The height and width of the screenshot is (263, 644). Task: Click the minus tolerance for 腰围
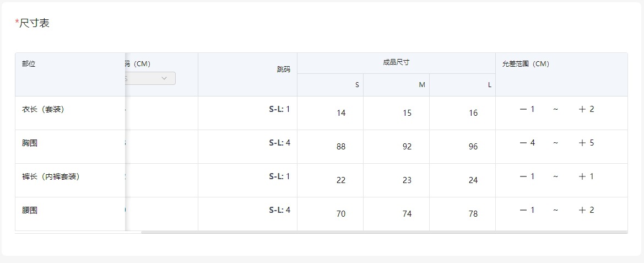click(x=527, y=210)
